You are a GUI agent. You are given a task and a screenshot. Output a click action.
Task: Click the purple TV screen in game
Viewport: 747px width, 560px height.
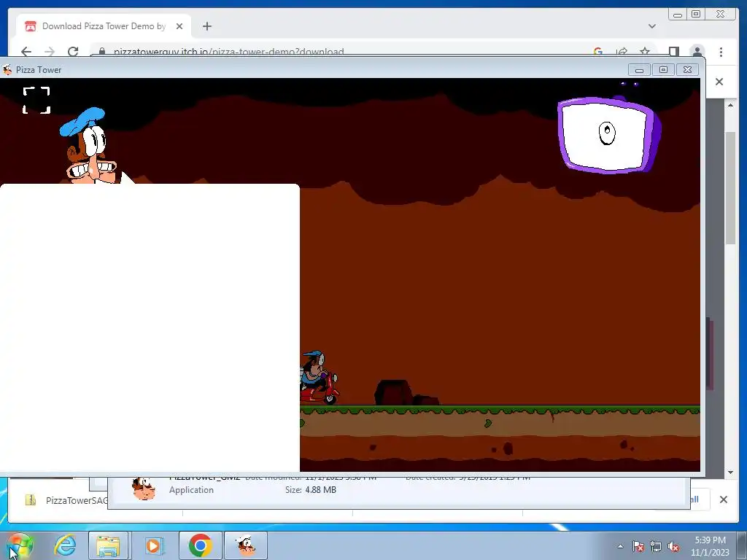coord(608,135)
